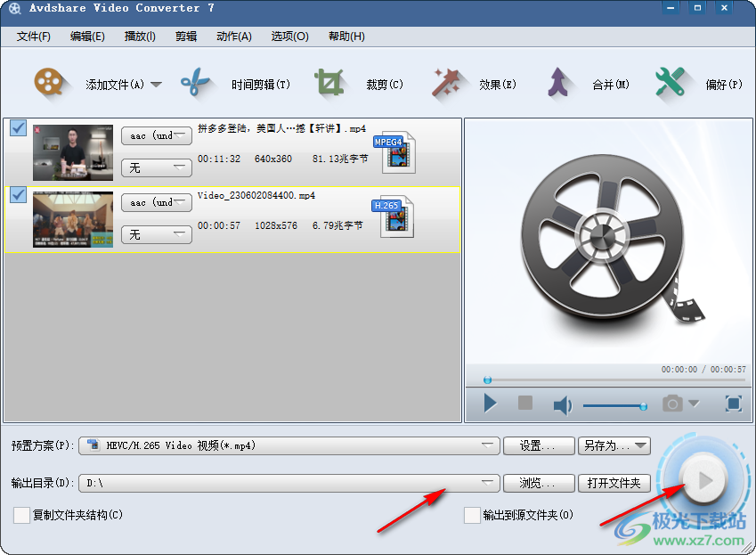
Task: Select the Crop tool icon
Action: pyautogui.click(x=329, y=83)
